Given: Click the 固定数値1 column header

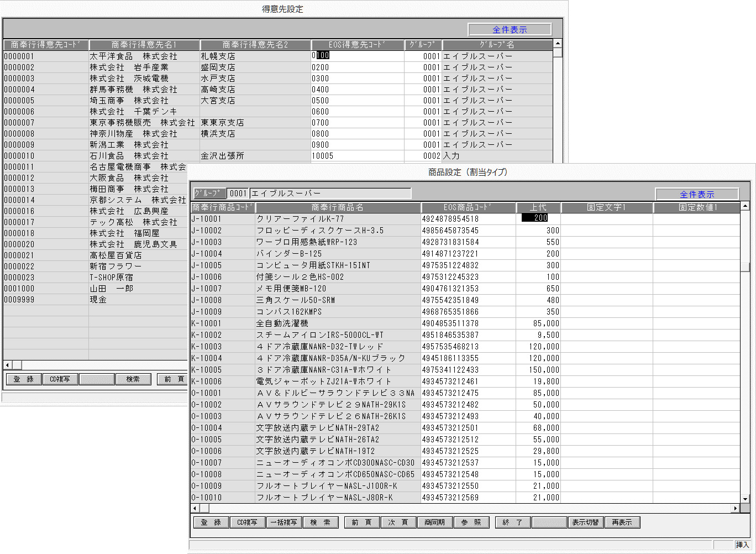Looking at the screenshot, I should click(x=697, y=207).
